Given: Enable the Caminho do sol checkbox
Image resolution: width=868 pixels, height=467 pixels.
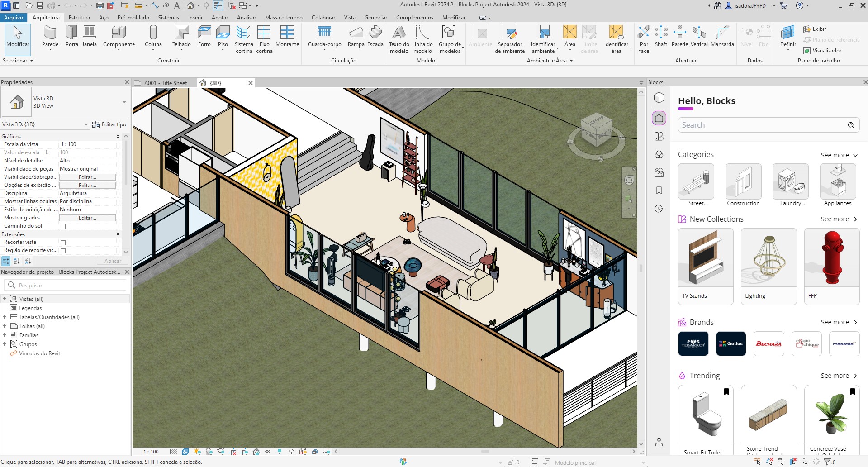Looking at the screenshot, I should (x=63, y=226).
